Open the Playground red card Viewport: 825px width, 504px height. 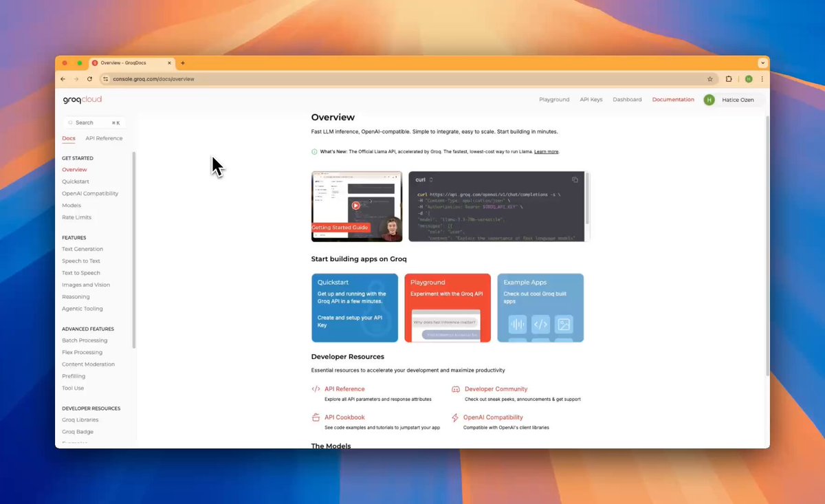tap(448, 307)
